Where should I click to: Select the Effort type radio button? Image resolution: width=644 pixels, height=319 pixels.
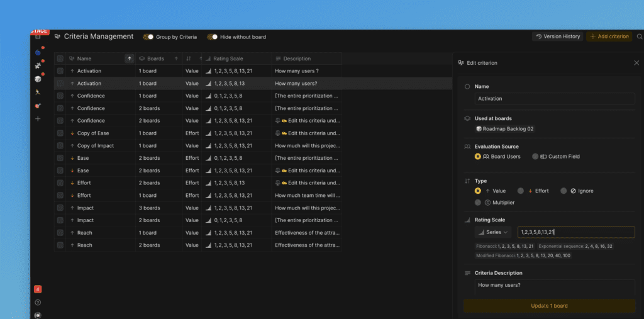[x=520, y=191]
